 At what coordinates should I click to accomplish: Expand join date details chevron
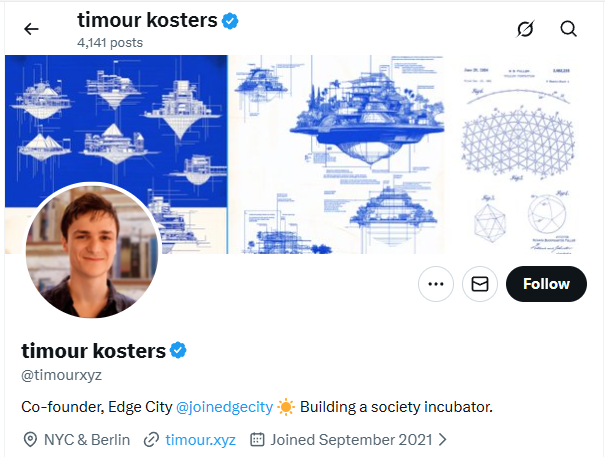443,439
